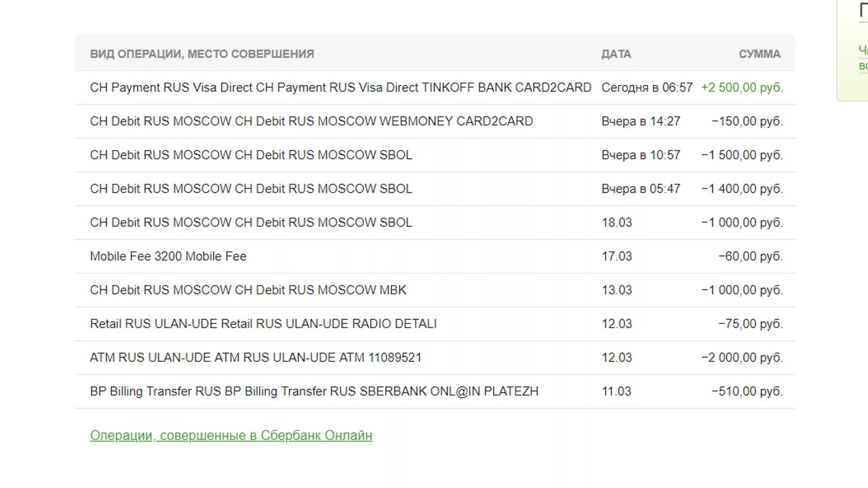Click the +2 500,00 руб. amount
The height and width of the screenshot is (488, 868).
coord(741,88)
